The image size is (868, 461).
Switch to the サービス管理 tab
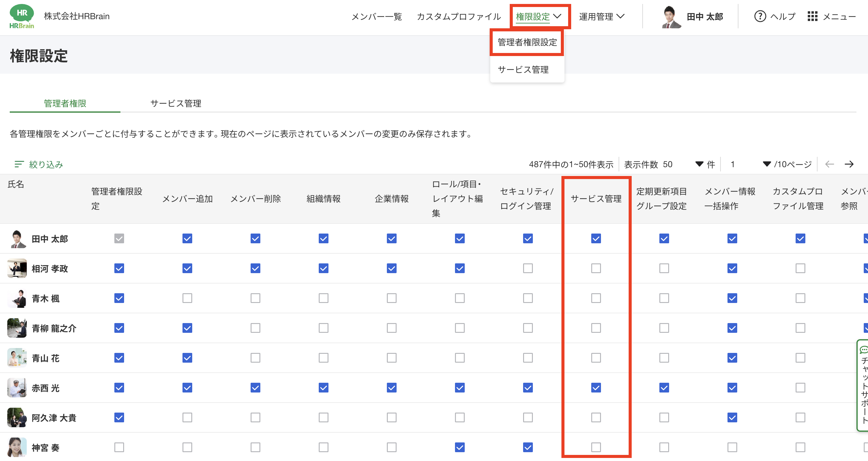tap(175, 103)
